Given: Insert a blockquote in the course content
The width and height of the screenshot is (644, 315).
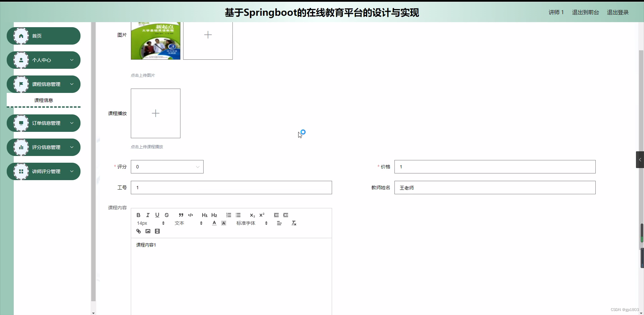Looking at the screenshot, I should pos(181,215).
